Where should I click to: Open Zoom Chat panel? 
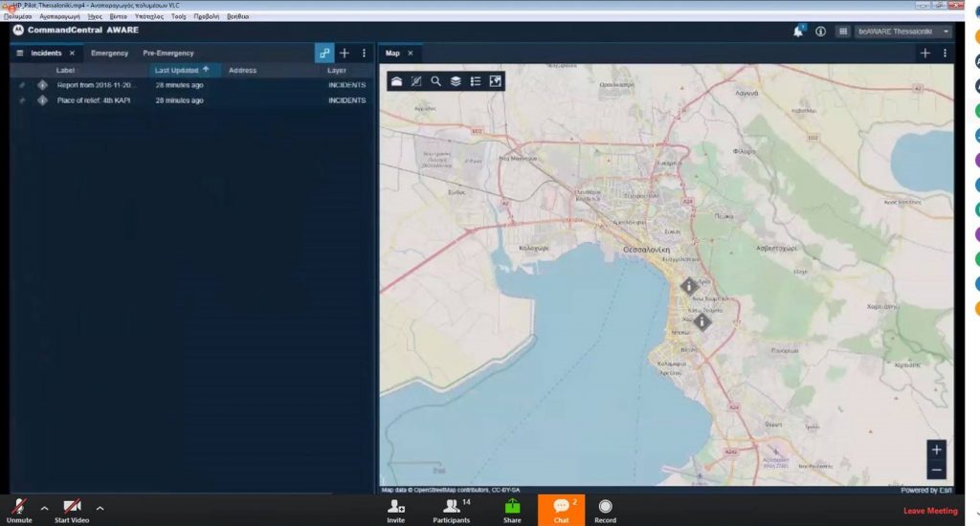pos(561,511)
